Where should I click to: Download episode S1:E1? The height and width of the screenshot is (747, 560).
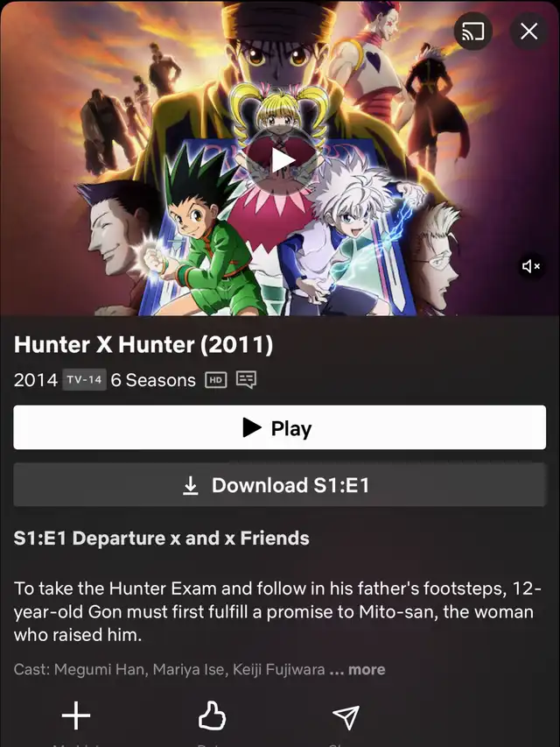(x=279, y=485)
